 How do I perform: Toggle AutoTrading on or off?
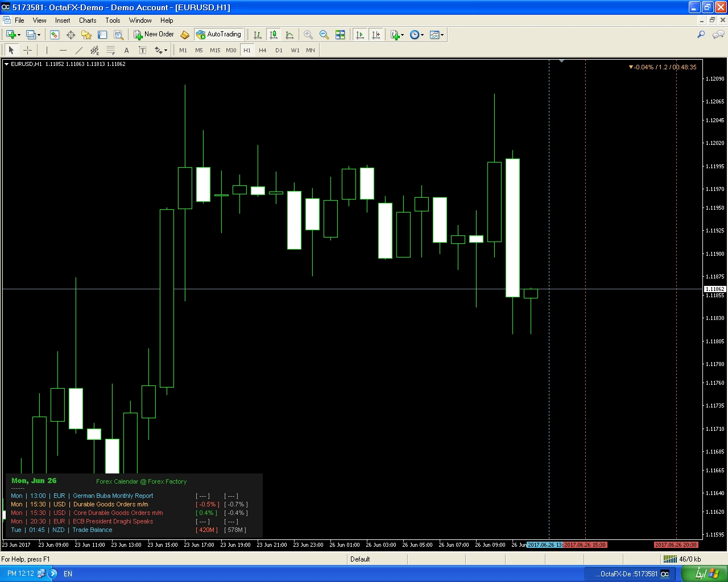pyautogui.click(x=219, y=34)
